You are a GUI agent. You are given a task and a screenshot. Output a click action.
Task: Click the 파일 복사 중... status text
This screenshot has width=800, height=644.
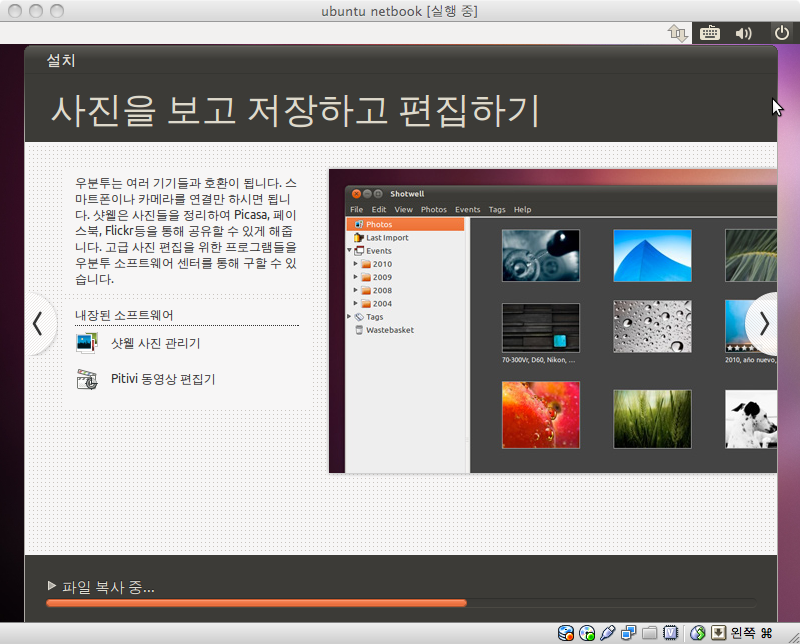tap(108, 587)
